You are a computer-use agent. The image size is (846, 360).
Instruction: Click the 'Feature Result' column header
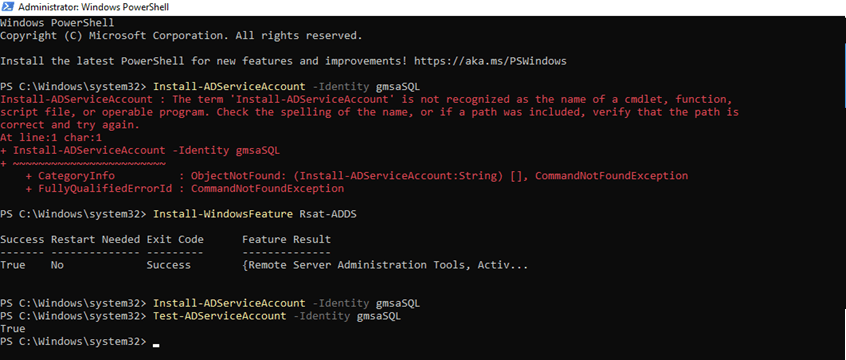click(286, 240)
